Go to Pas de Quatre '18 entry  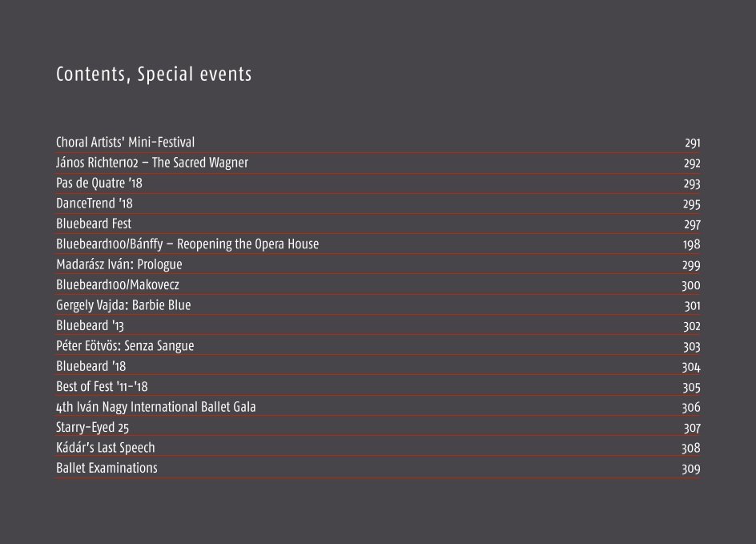[378, 183]
